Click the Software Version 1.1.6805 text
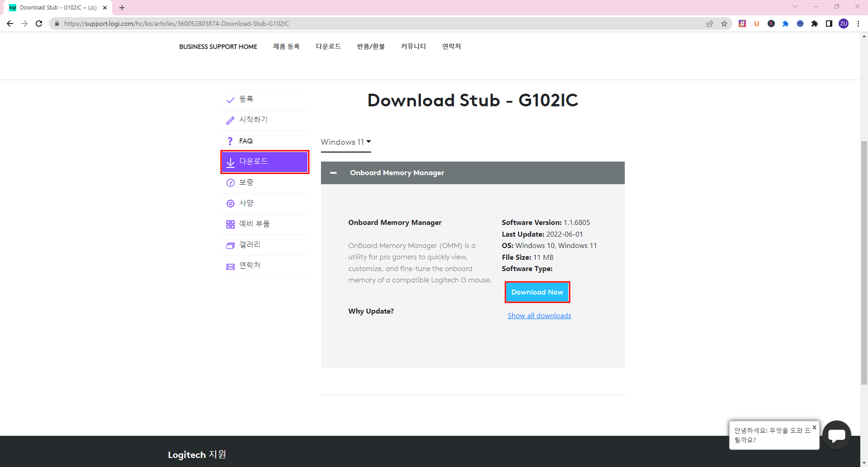 click(x=546, y=223)
